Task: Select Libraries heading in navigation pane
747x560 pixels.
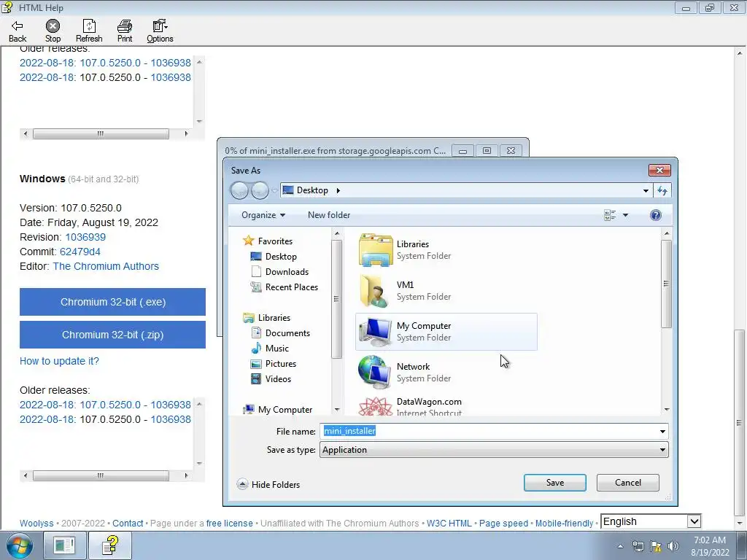Action: coord(274,318)
